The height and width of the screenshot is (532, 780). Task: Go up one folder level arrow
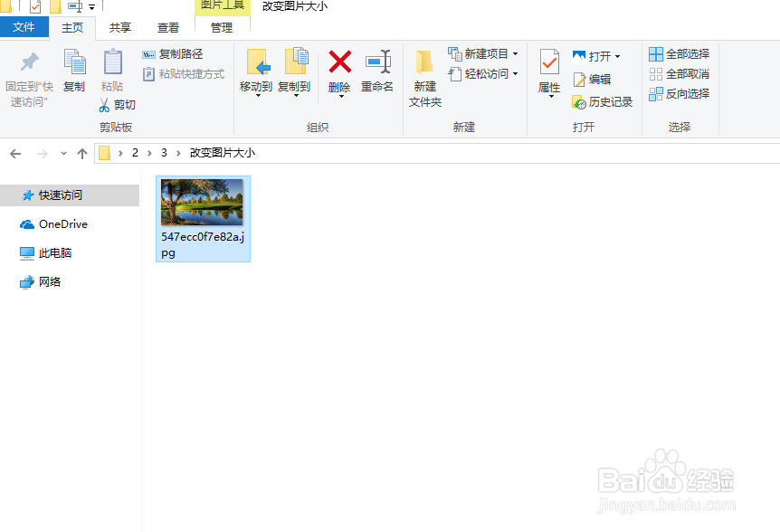coord(82,154)
